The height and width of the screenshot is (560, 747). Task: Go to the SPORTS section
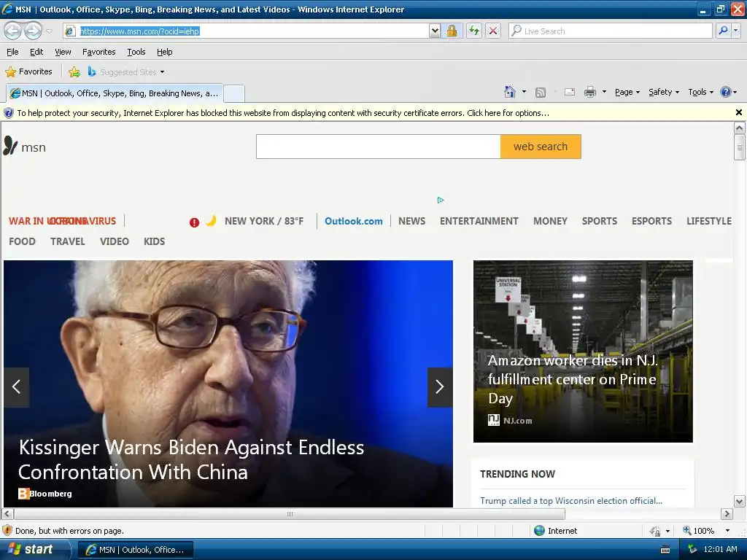pos(600,222)
